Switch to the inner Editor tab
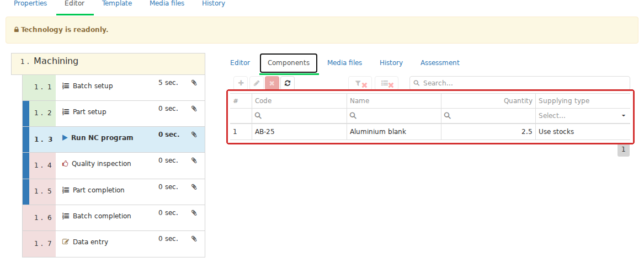644x263 pixels. pyautogui.click(x=240, y=63)
